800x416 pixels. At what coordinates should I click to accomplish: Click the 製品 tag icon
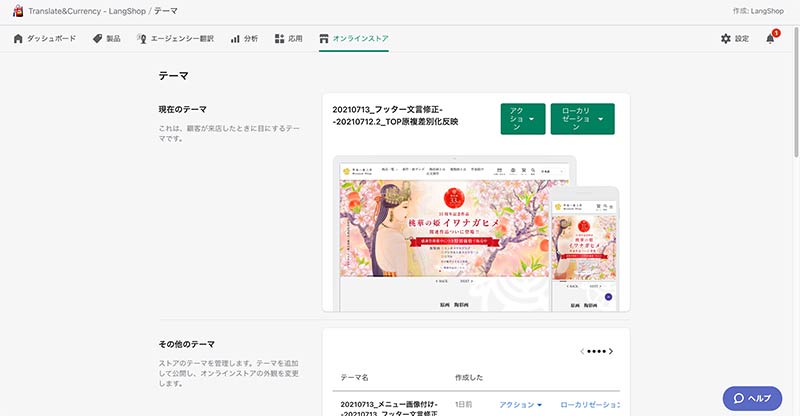[x=97, y=39]
